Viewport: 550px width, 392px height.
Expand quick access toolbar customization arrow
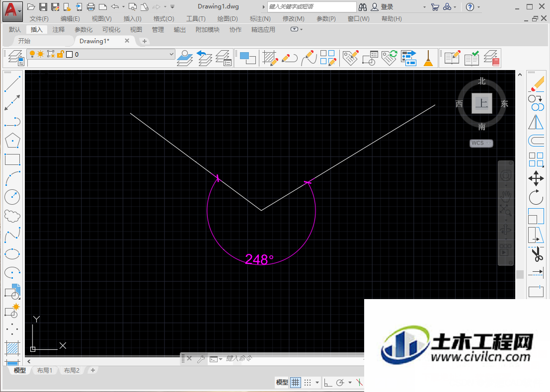(x=172, y=6)
